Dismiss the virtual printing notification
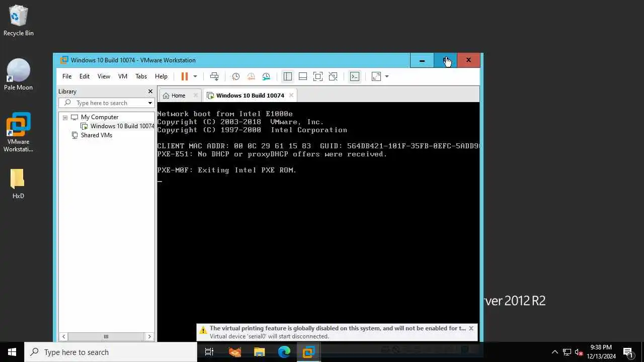 coord(471,328)
